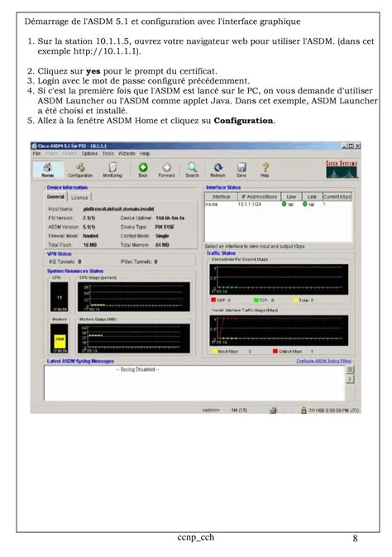Click the Firewall Mode Routed value
The height and width of the screenshot is (557, 392).
click(x=90, y=236)
